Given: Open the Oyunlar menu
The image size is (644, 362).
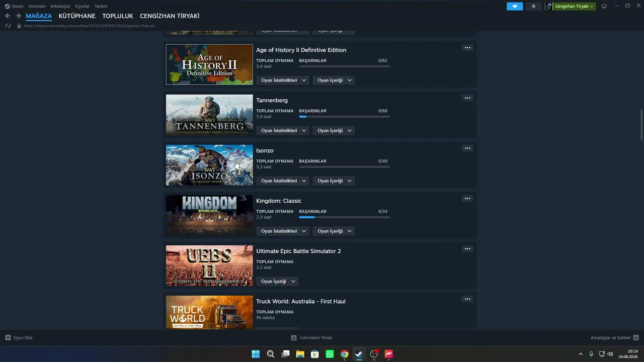Looking at the screenshot, I should (x=83, y=6).
